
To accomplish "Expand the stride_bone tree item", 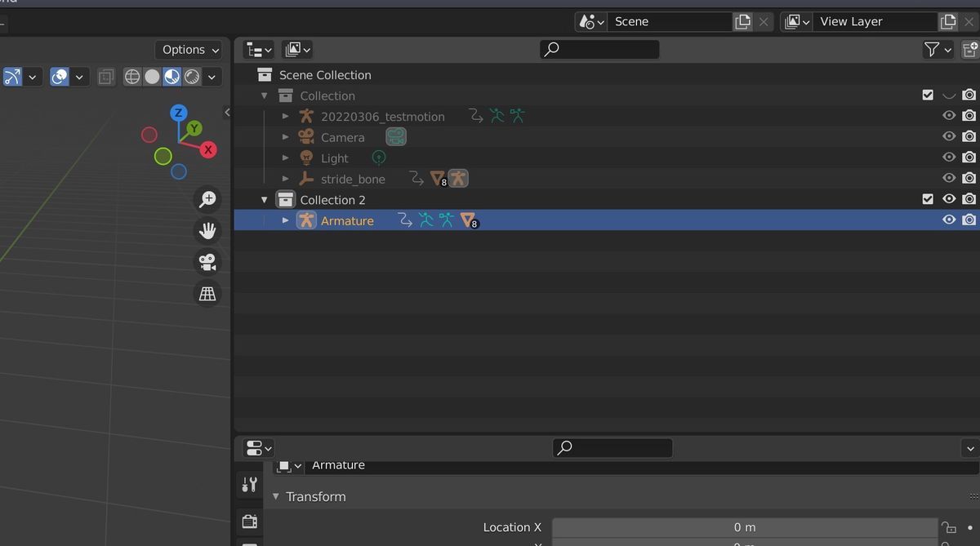I will tap(285, 178).
